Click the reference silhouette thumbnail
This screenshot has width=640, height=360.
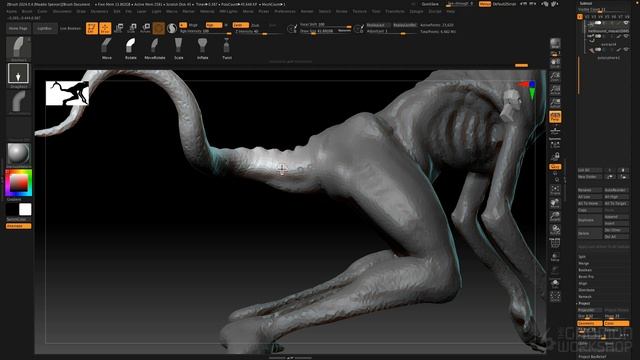point(67,93)
